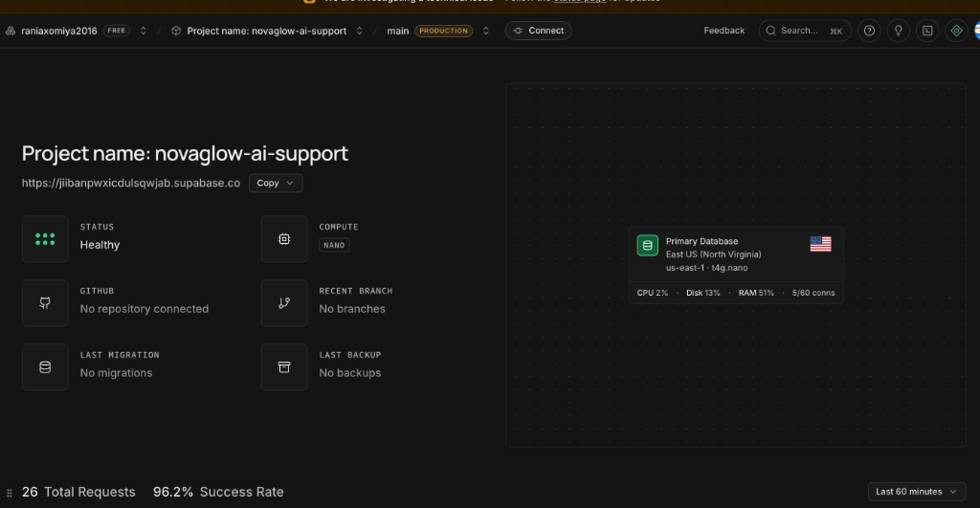Expand the project switcher chevrons
980x508 pixels.
pos(360,31)
